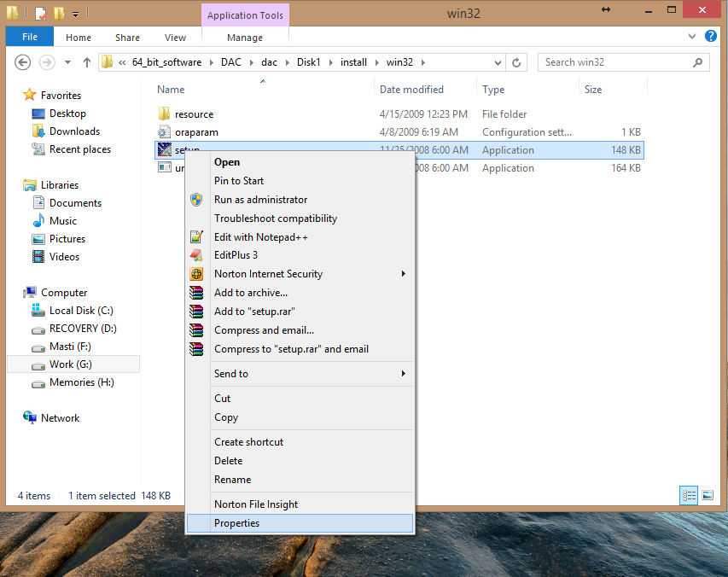Open the Quick Access Toolbar customize dropdown
Viewport: 728px width, 577px height.
[75, 14]
